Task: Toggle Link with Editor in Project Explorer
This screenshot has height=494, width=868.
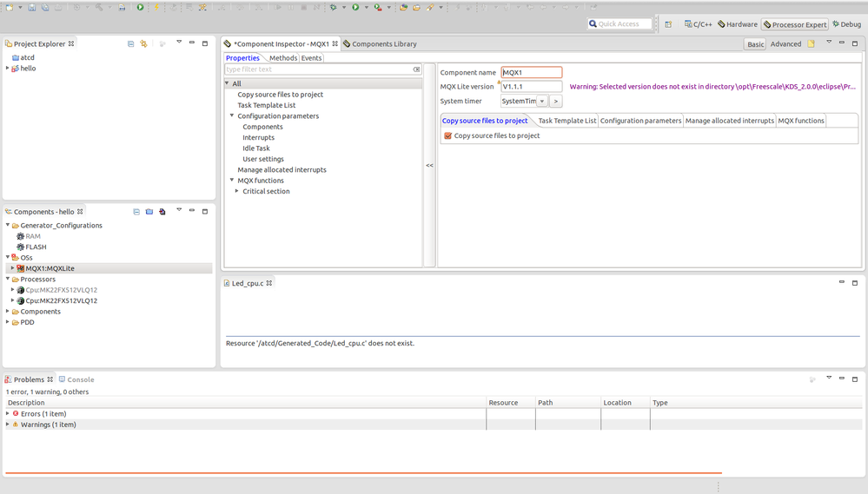Action: pyautogui.click(x=144, y=43)
